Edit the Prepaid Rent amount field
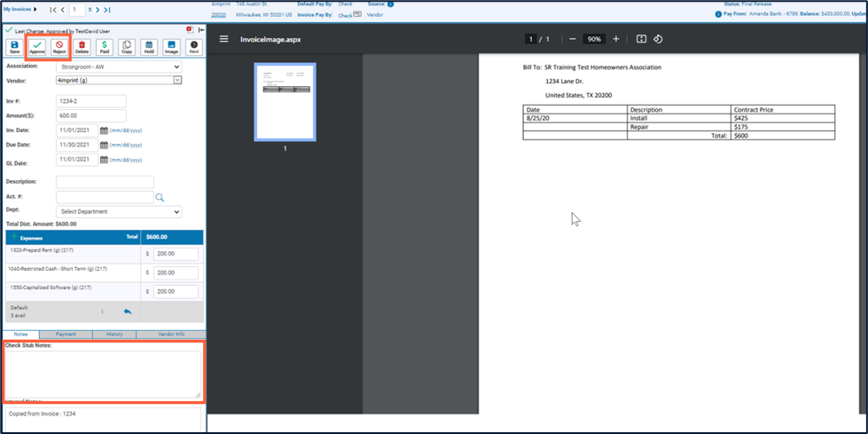 (x=176, y=254)
